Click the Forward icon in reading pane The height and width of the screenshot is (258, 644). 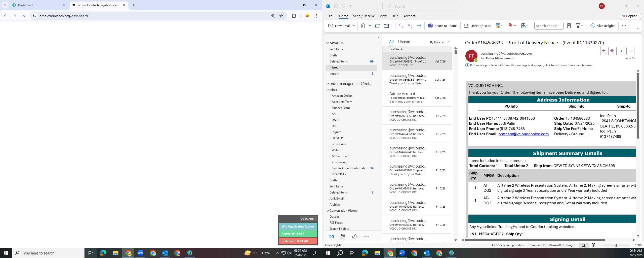(x=620, y=51)
